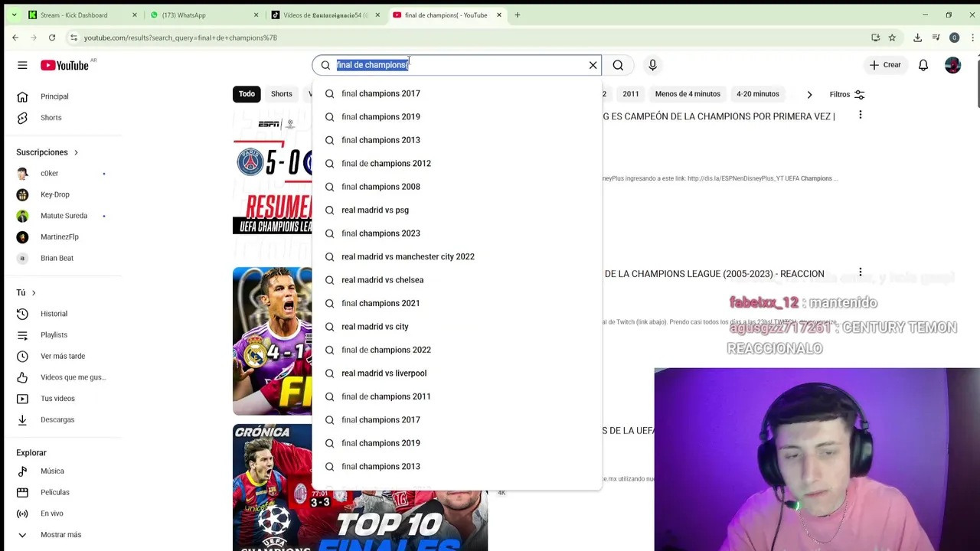The image size is (980, 551).
Task: Open the Filtros panel
Action: coord(847,94)
